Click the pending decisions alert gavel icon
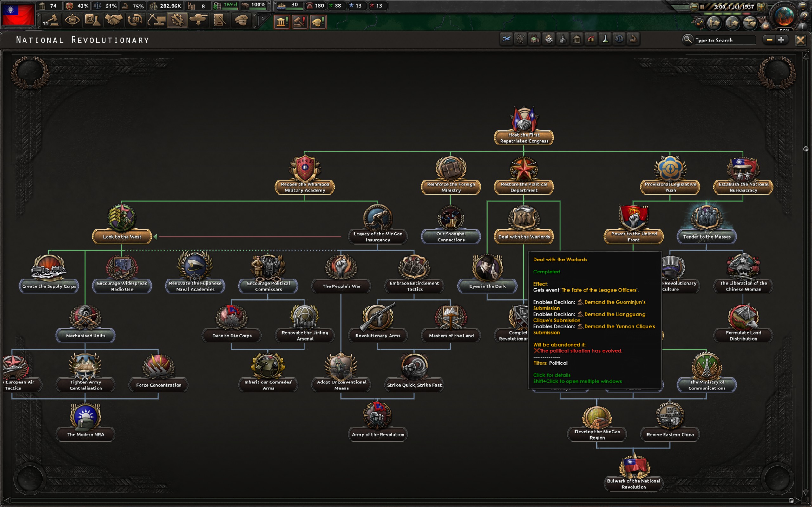Viewport: 812px width, 507px height. (x=300, y=22)
